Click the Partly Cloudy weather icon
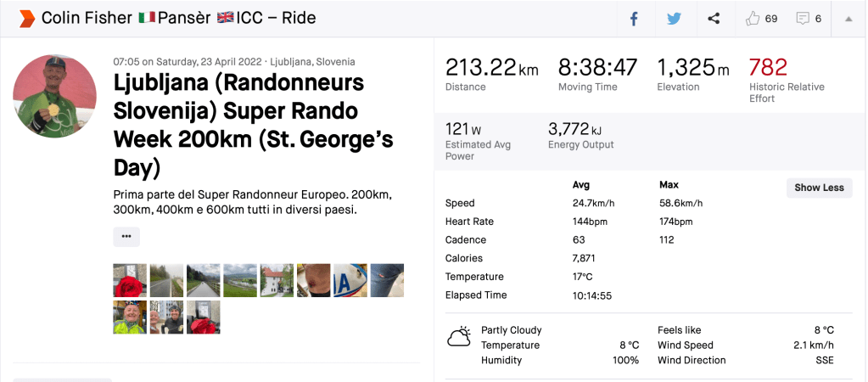Viewport: 868px width, 382px height. pyautogui.click(x=459, y=337)
